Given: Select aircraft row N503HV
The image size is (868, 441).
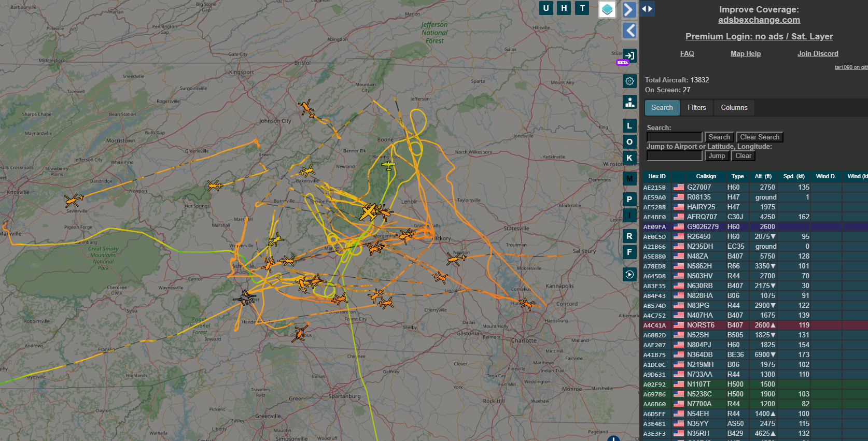Looking at the screenshot, I should pyautogui.click(x=754, y=276).
